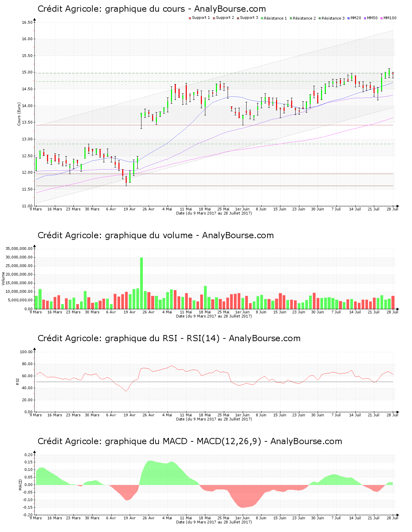
Task: Click the 'graphique du cours' chart title
Action: [x=152, y=9]
